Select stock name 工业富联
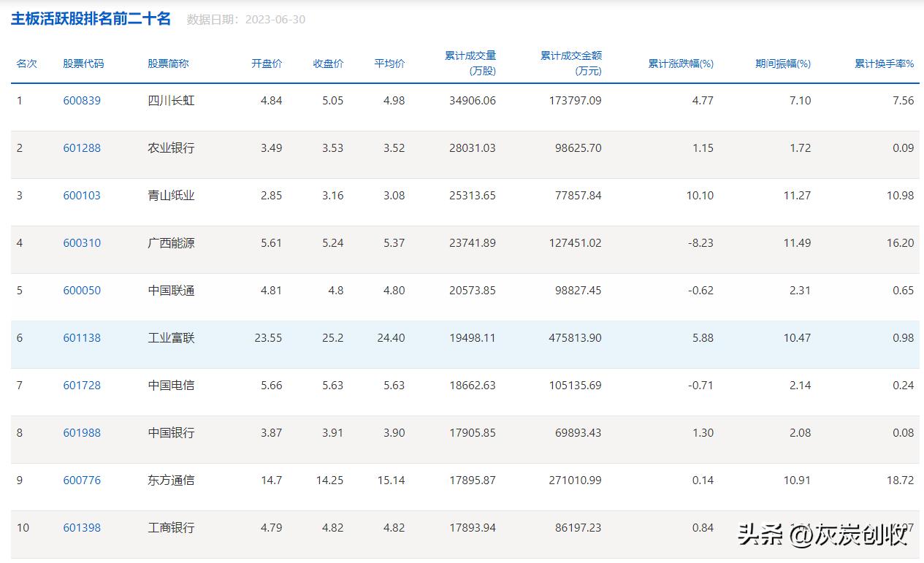The height and width of the screenshot is (563, 924). [171, 338]
